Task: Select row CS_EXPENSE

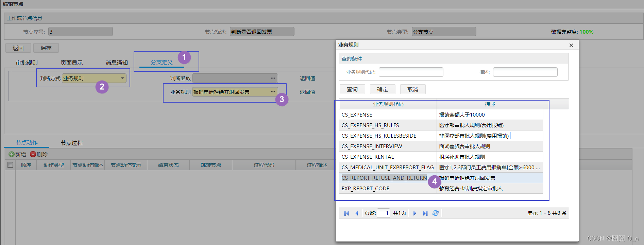Action: click(x=441, y=115)
